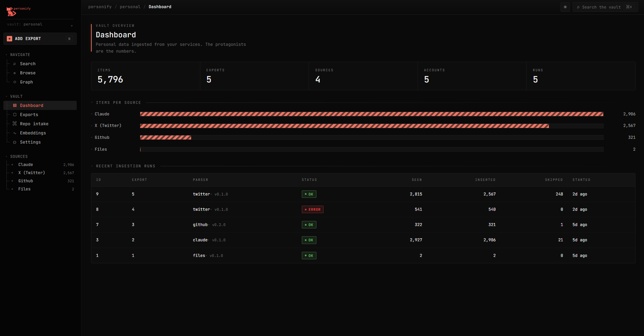Click the Graph diamond icon
The image size is (644, 336).
pyautogui.click(x=15, y=82)
